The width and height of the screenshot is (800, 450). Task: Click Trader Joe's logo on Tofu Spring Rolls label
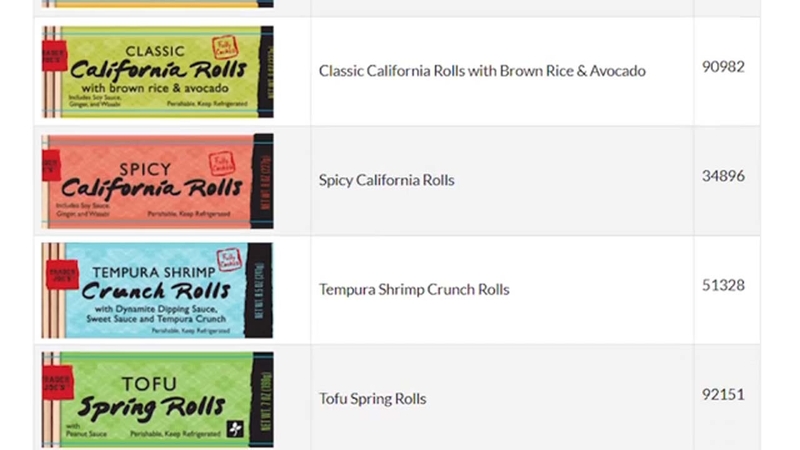[x=58, y=383]
